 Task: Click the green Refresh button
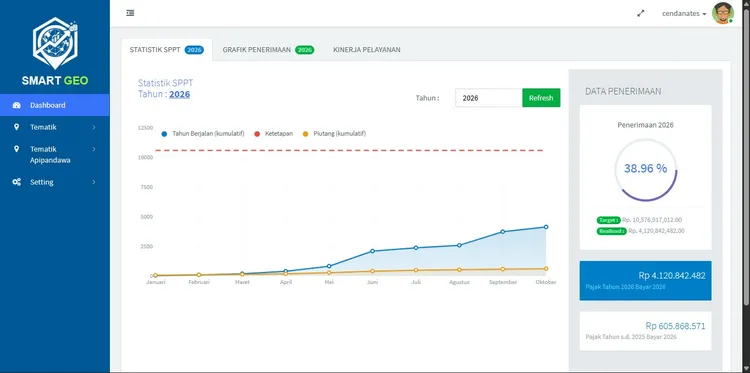(541, 98)
